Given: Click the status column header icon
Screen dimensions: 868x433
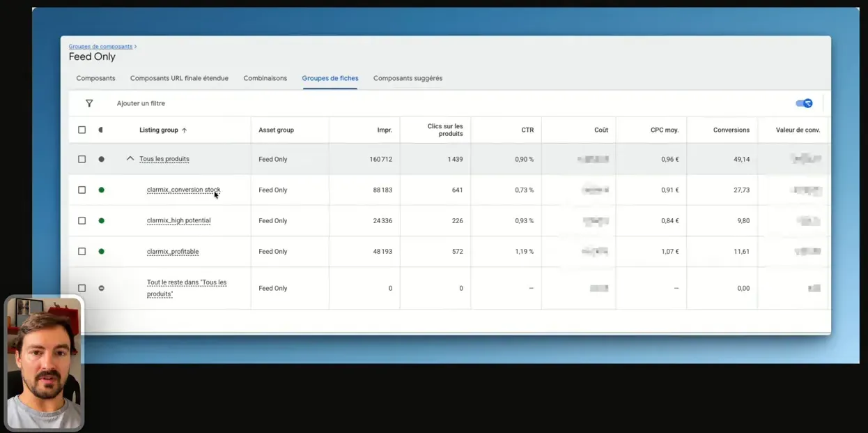Looking at the screenshot, I should [x=101, y=130].
